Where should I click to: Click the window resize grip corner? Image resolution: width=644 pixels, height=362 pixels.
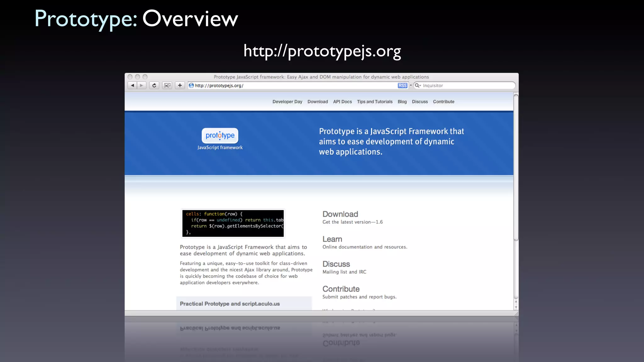tap(516, 314)
